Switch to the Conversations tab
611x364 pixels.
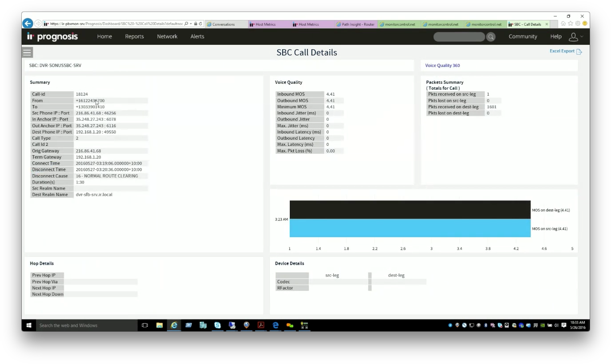coord(226,24)
